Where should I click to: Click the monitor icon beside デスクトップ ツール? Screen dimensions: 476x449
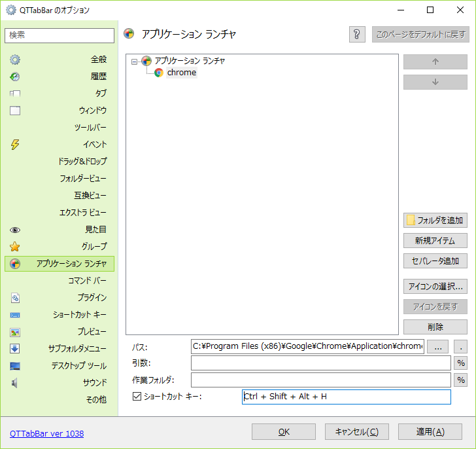coord(15,366)
